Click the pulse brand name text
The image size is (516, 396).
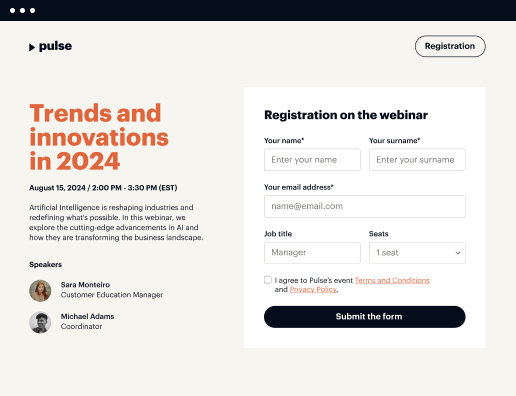tap(55, 46)
